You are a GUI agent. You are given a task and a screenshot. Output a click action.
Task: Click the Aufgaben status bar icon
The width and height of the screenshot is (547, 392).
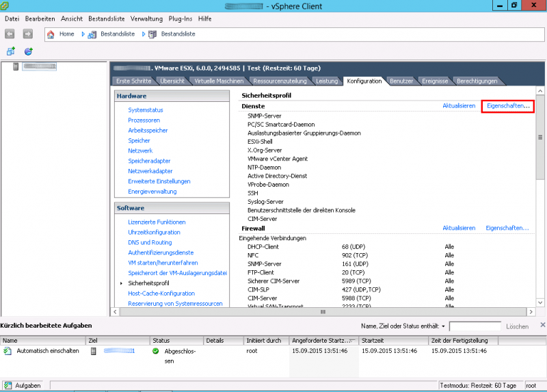[x=8, y=385]
